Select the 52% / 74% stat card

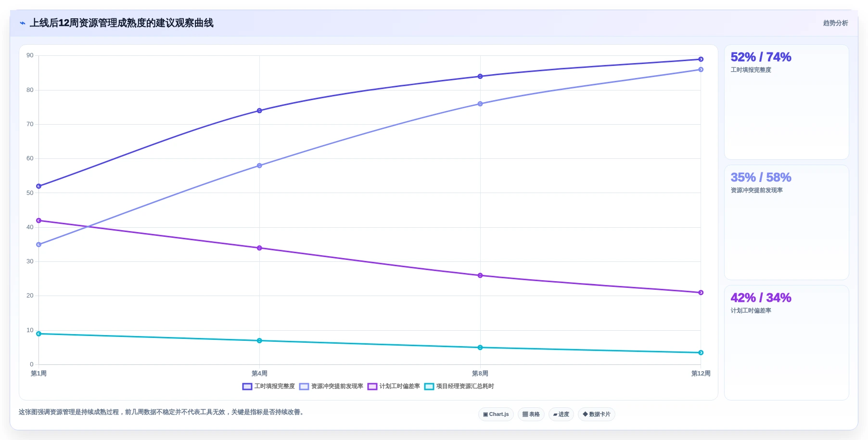pyautogui.click(x=787, y=102)
